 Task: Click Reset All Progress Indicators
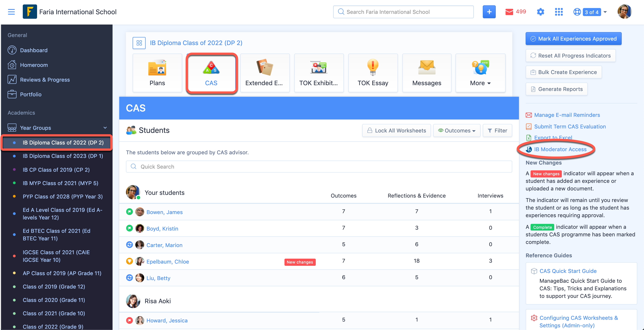click(570, 56)
